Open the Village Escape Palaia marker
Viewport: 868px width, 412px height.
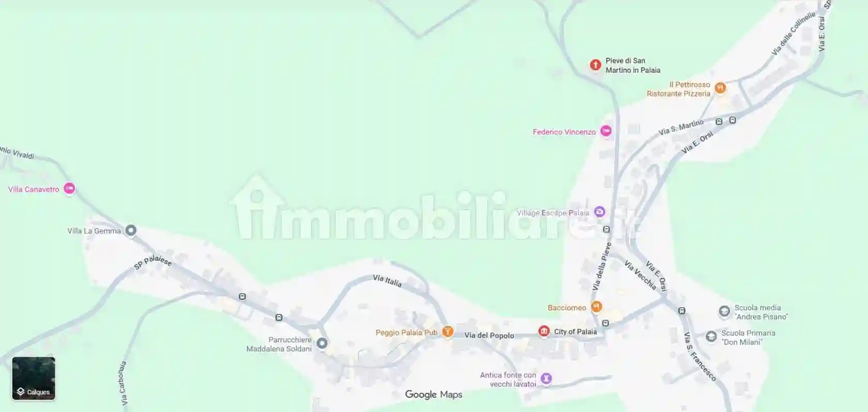click(599, 212)
